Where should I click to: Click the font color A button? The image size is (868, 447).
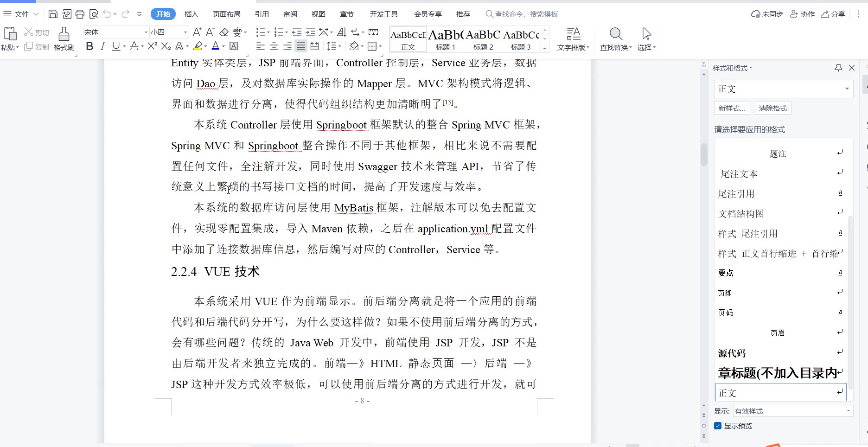click(215, 46)
